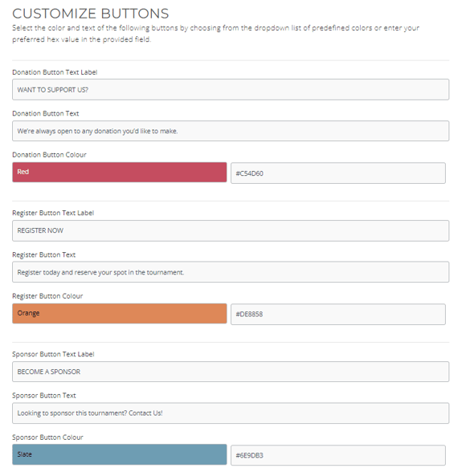Screen dimensions: 470x476
Task: Open the Slate sponsor colour dropdown
Action: 120,454
